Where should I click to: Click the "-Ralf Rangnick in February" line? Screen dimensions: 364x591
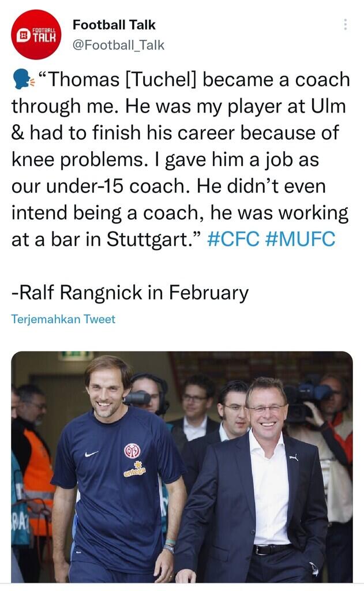point(130,293)
